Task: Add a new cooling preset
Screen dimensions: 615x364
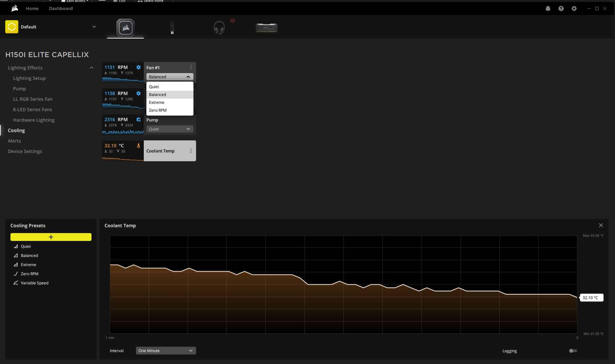Action: pyautogui.click(x=51, y=237)
